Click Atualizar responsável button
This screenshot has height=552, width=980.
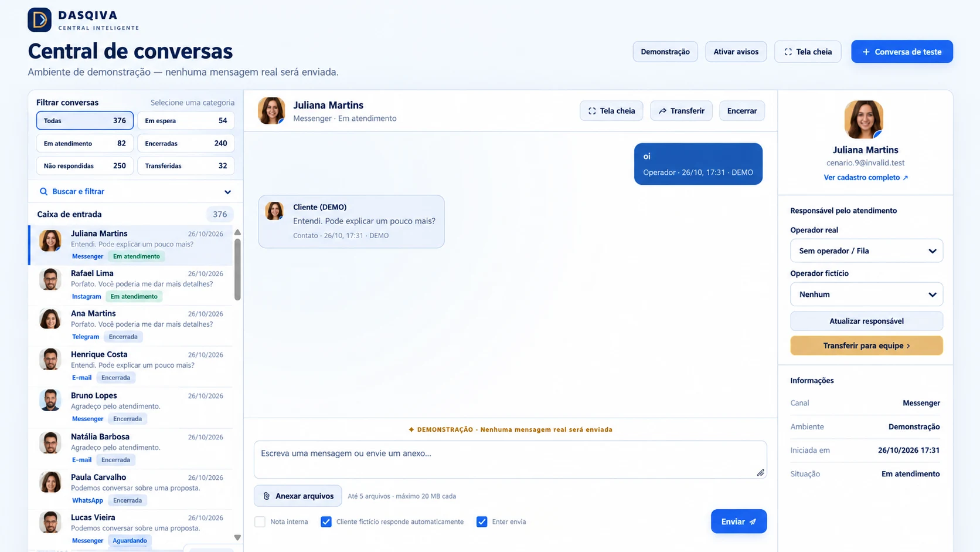pos(866,321)
